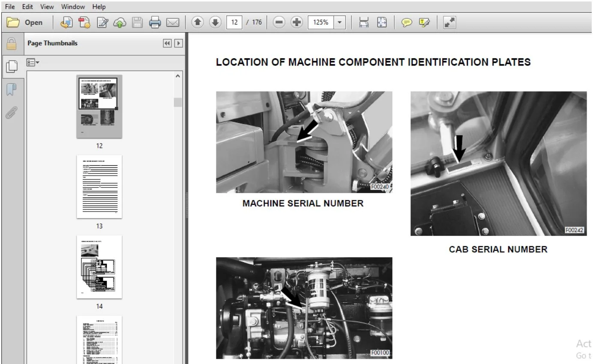
Task: Click the thumbnail label 12
Action: (x=99, y=146)
